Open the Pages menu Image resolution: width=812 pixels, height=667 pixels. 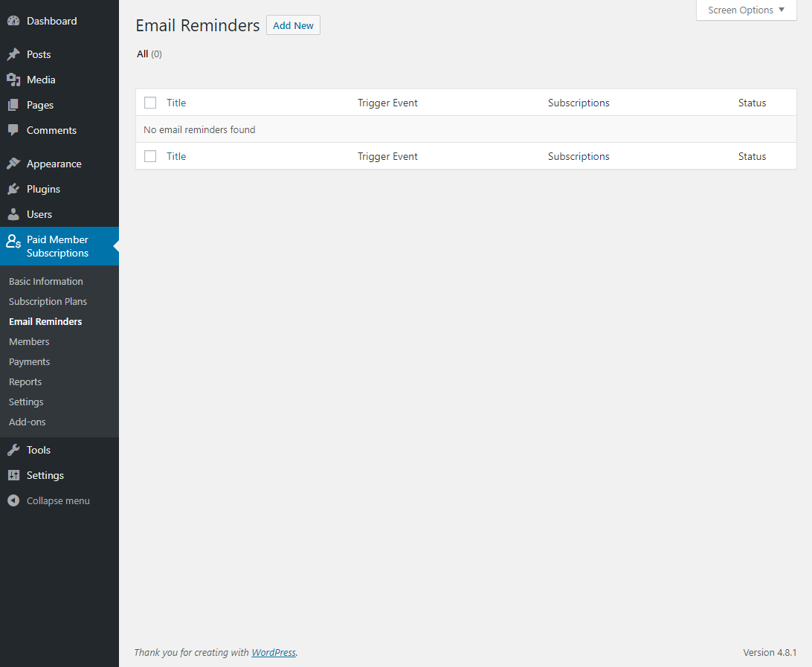click(40, 105)
